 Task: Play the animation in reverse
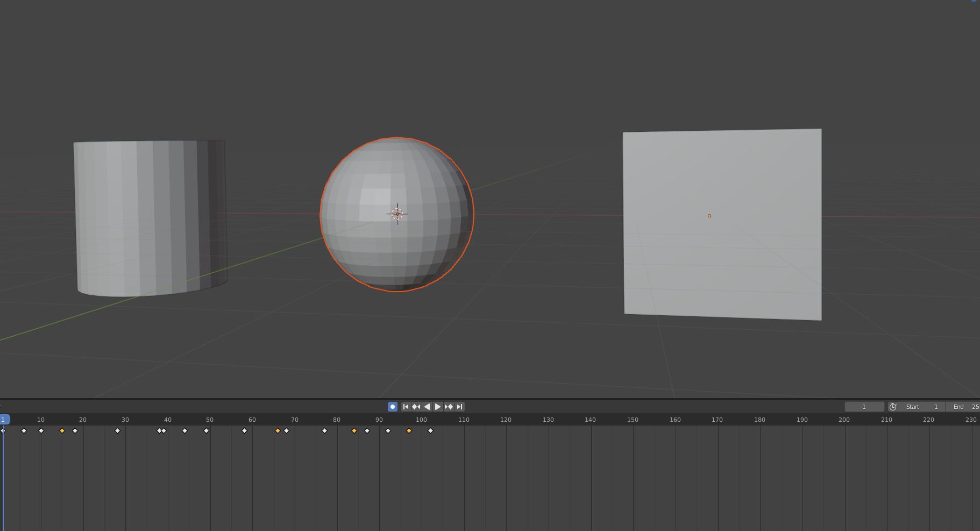427,407
